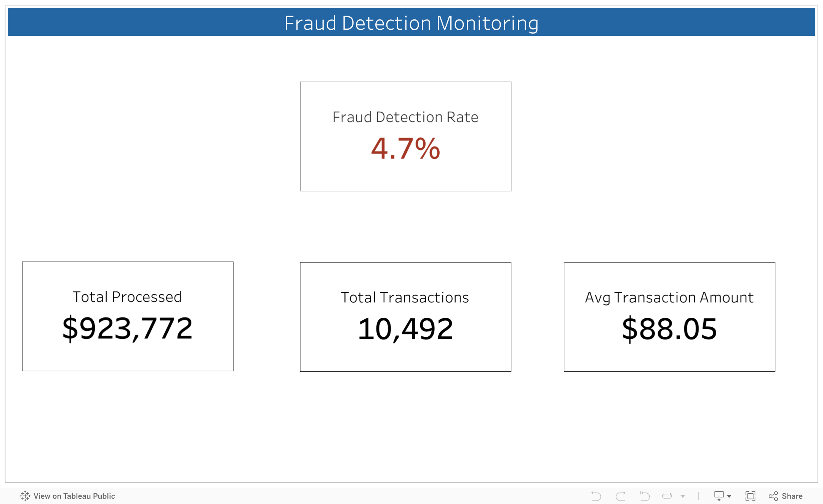Click the Revert to start icon

click(644, 496)
